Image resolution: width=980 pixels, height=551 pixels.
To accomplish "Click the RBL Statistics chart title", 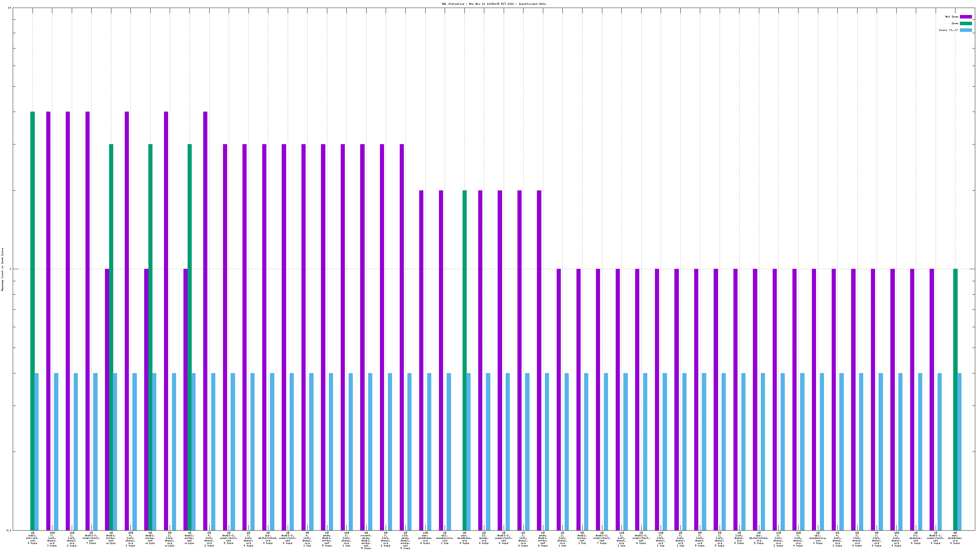I will tap(494, 4).
